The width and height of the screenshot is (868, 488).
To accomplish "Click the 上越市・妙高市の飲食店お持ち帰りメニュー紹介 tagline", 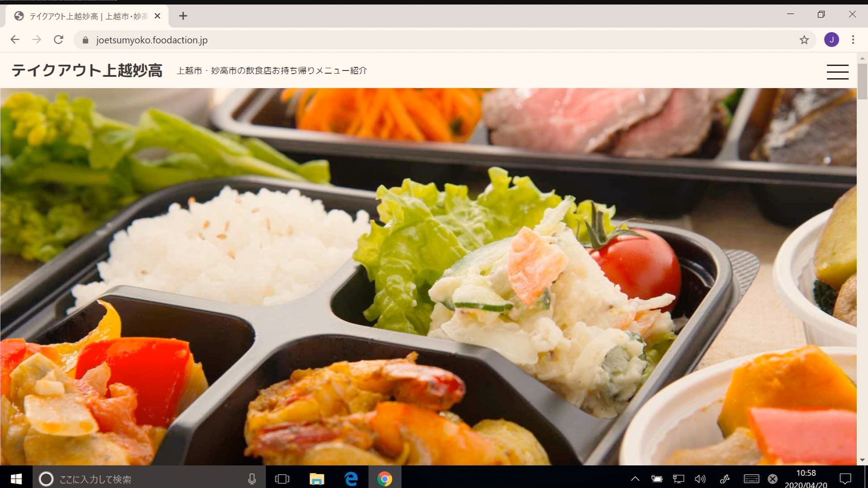I will coord(272,70).
